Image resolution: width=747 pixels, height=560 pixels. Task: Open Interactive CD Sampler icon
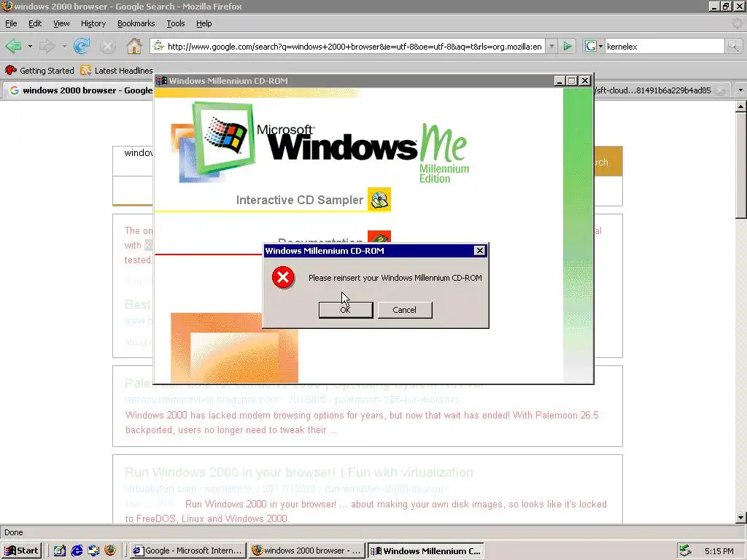[x=379, y=200]
